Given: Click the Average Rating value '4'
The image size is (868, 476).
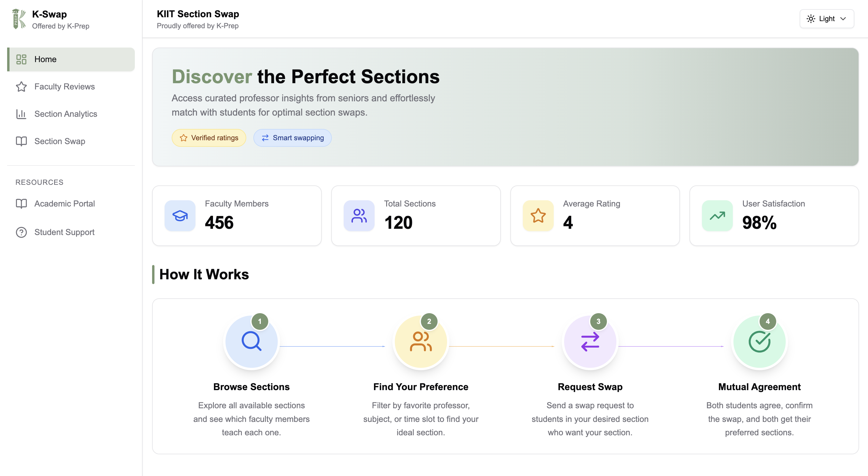Looking at the screenshot, I should coord(568,223).
